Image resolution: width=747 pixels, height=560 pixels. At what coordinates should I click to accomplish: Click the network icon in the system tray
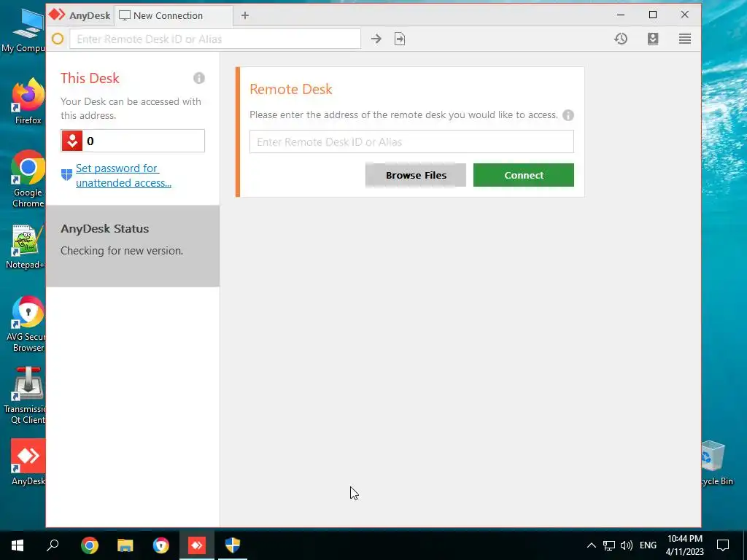pyautogui.click(x=609, y=545)
